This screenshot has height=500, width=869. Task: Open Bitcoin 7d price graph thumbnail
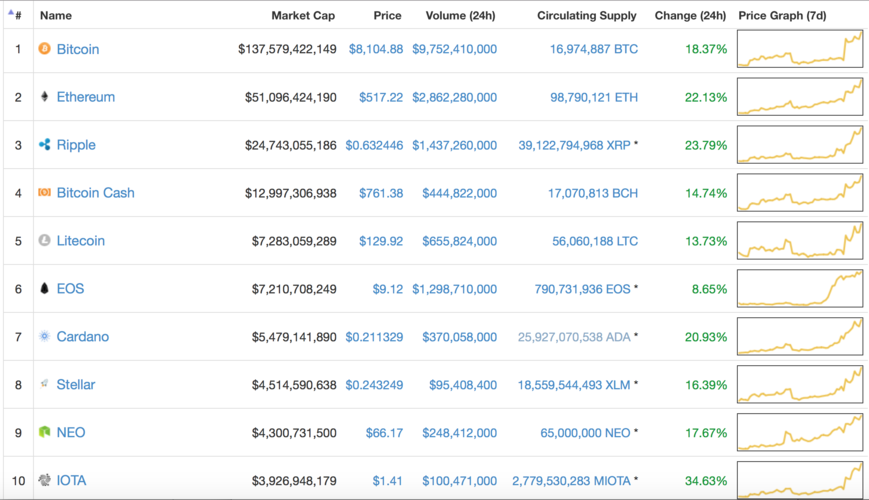click(800, 49)
